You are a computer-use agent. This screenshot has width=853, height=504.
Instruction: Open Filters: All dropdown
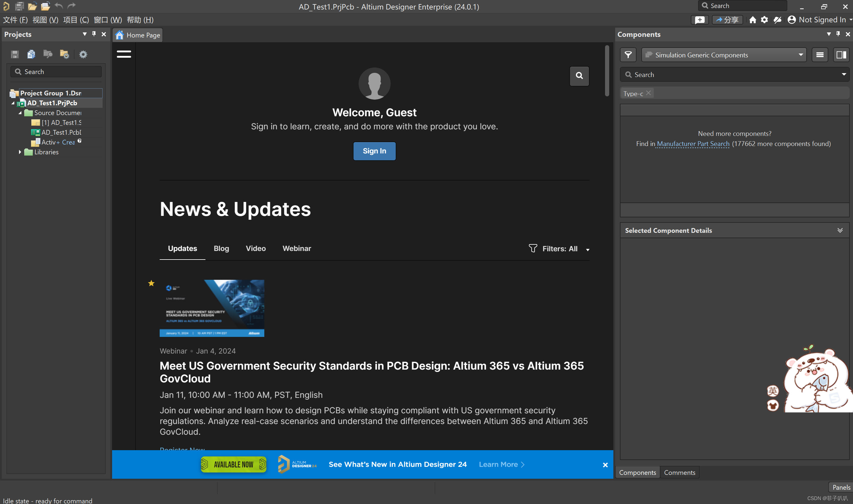(x=559, y=249)
